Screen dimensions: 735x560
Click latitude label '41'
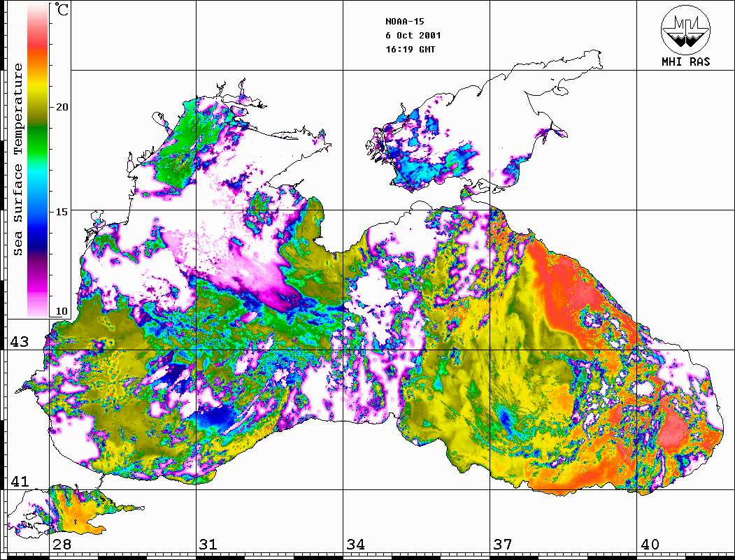(x=19, y=481)
